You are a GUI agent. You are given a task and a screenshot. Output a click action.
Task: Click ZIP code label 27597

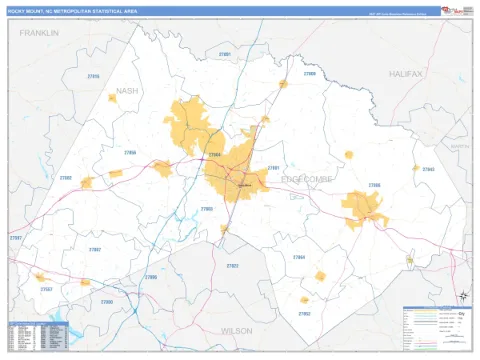click(x=16, y=238)
